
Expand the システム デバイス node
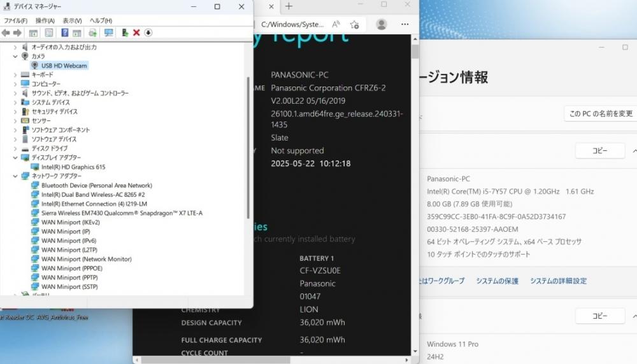click(15, 102)
